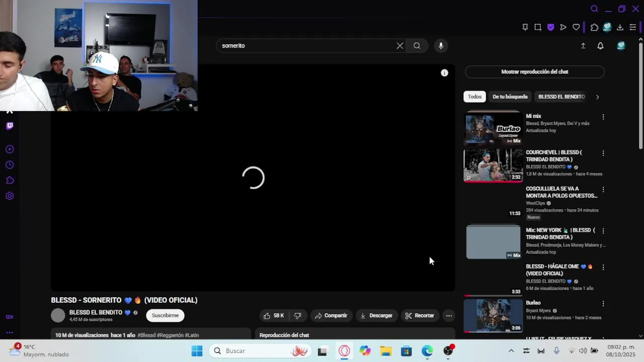This screenshot has width=644, height=362.
Task: Click the Descargar button
Action: (376, 316)
